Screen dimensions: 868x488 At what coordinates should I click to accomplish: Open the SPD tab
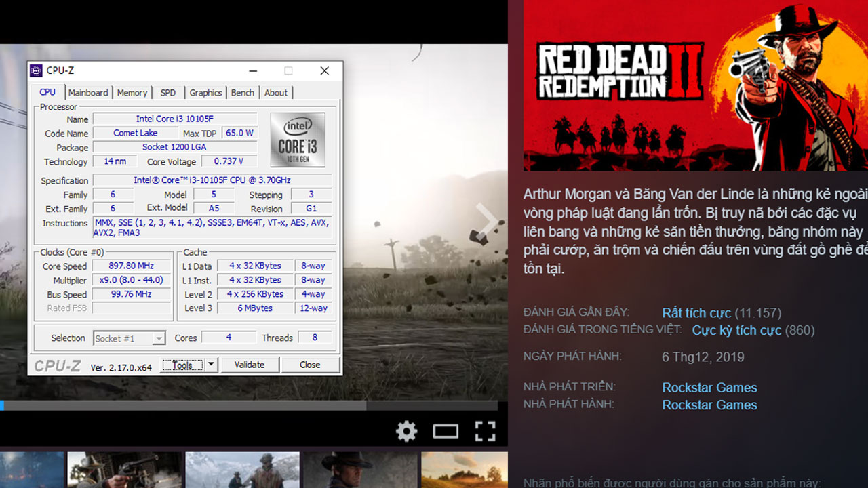point(167,93)
